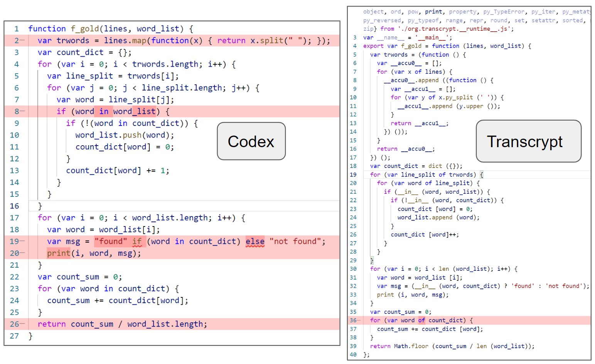The height and width of the screenshot is (364, 595).
Task: Click 'Math.floor' on Transcrypt line 39
Action: 411,346
